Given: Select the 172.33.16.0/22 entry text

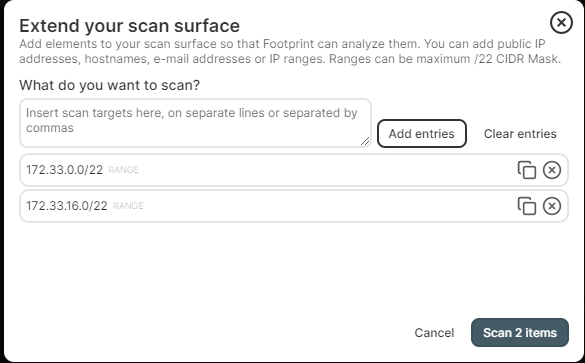Looking at the screenshot, I should (66, 206).
